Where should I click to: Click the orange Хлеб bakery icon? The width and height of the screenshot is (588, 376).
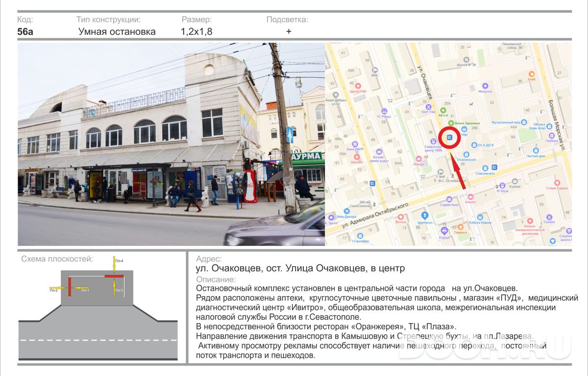pyautogui.click(x=531, y=73)
